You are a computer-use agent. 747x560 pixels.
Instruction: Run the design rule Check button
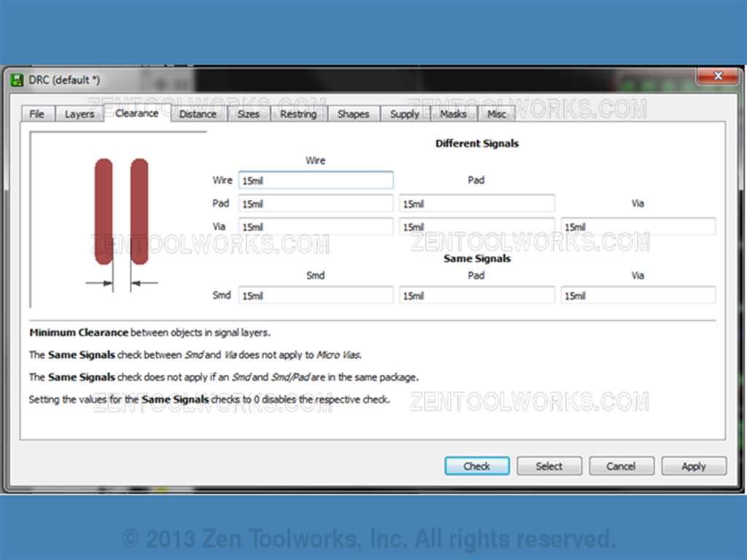(477, 466)
